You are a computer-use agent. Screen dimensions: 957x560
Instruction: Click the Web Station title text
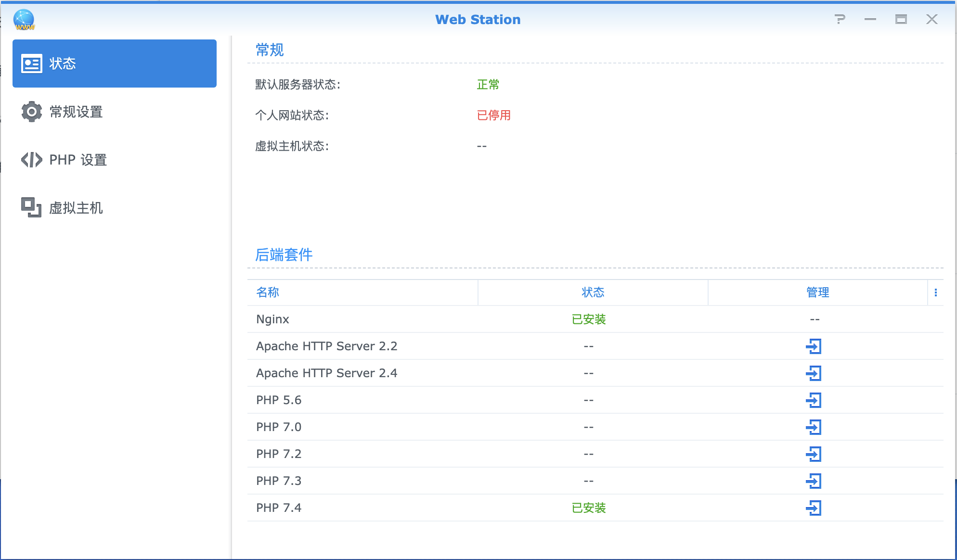(x=478, y=19)
